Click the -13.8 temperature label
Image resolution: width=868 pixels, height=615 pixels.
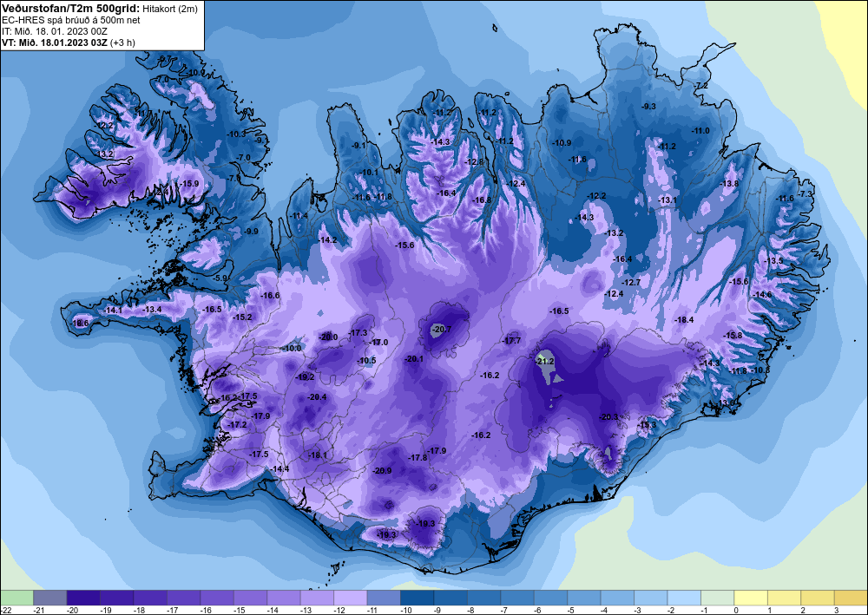tap(729, 184)
